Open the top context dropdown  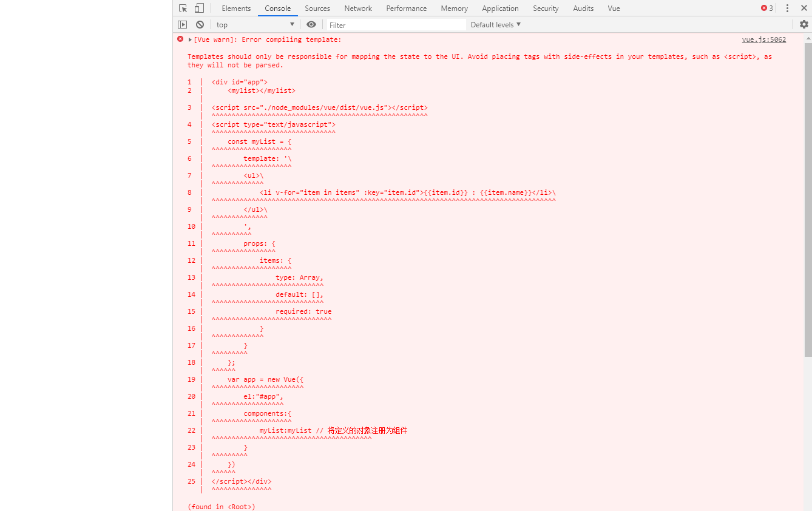255,25
